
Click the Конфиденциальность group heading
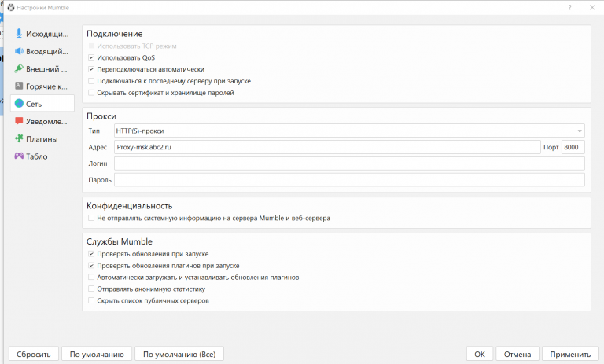pyautogui.click(x=130, y=206)
